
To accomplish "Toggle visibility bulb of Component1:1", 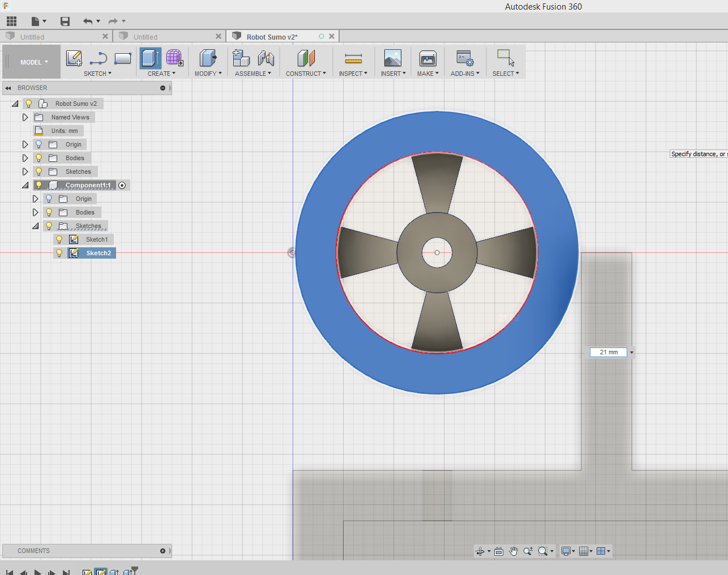I will 38,185.
